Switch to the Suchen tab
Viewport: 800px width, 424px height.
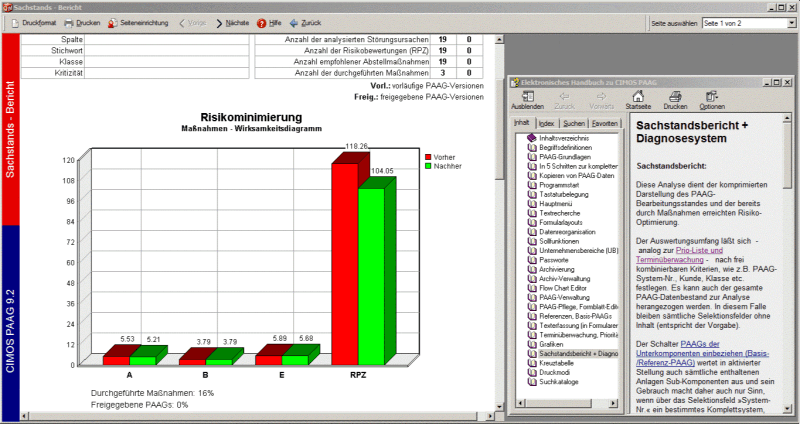click(x=574, y=123)
